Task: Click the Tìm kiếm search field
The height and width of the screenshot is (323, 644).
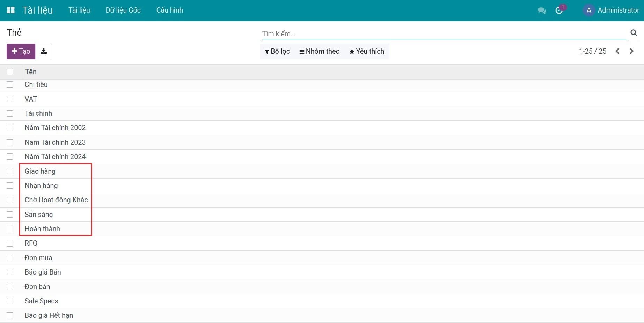Action: coord(444,34)
